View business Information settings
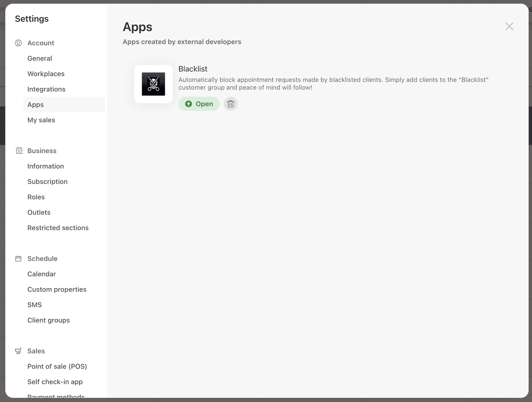Image resolution: width=532 pixels, height=402 pixels. pos(45,166)
